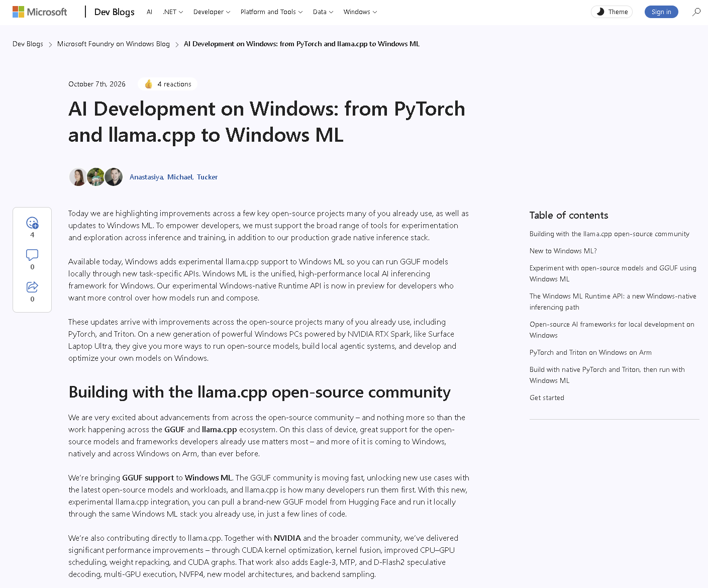The height and width of the screenshot is (588, 708).
Task: Toggle the dark Theme switch
Action: [612, 12]
